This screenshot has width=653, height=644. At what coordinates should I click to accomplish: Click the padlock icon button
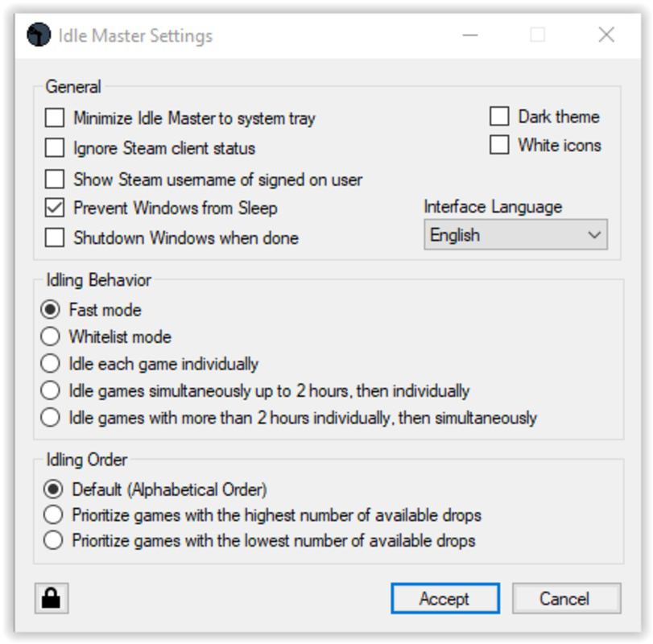(x=52, y=598)
